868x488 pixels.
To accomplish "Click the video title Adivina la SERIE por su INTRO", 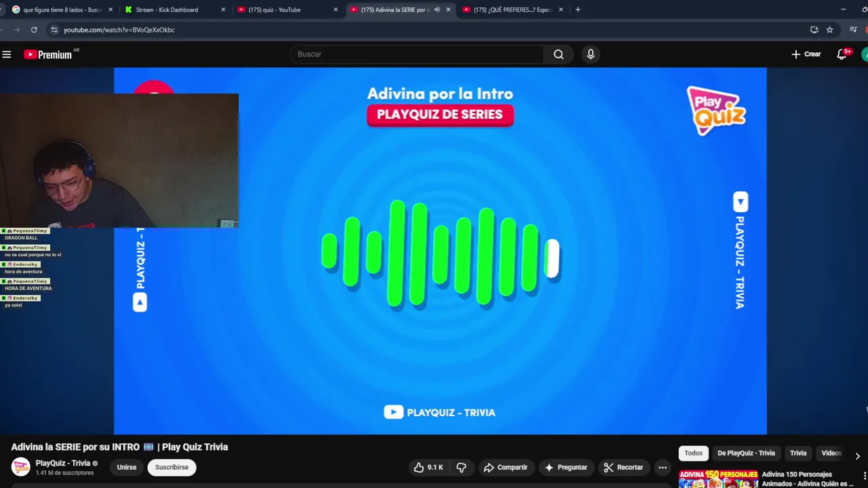I will click(x=119, y=447).
